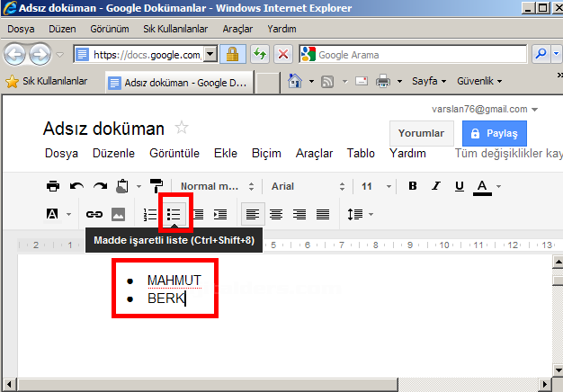Click the Redo arrow icon
The image size is (563, 392).
(x=100, y=186)
